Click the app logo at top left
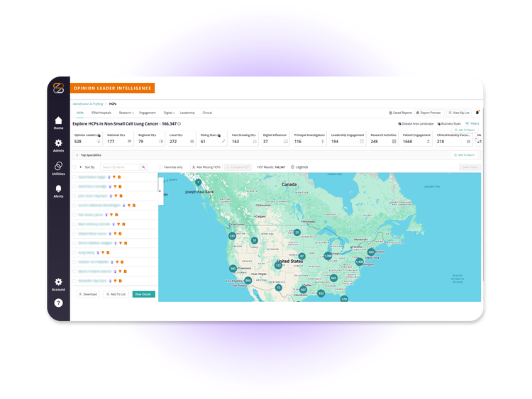The image size is (532, 399). pos(58,88)
